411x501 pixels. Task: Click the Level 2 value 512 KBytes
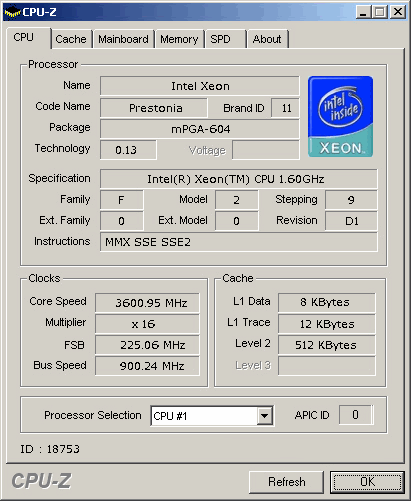coord(327,345)
